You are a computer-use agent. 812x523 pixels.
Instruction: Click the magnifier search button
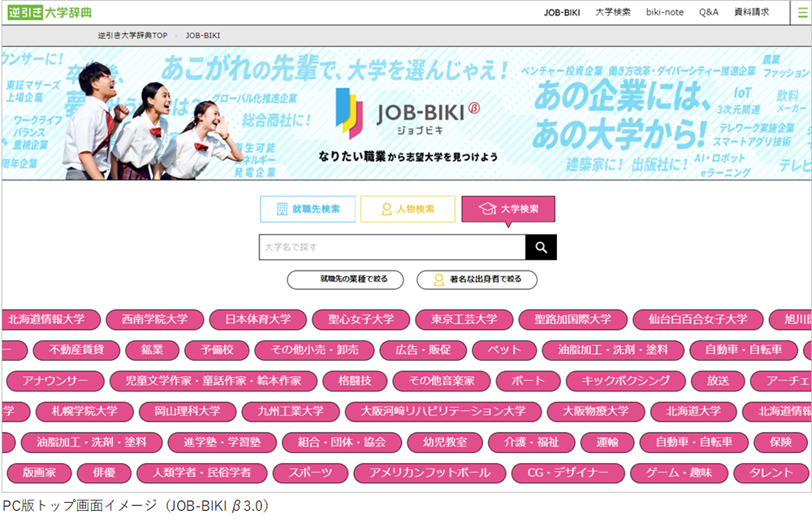pyautogui.click(x=541, y=247)
